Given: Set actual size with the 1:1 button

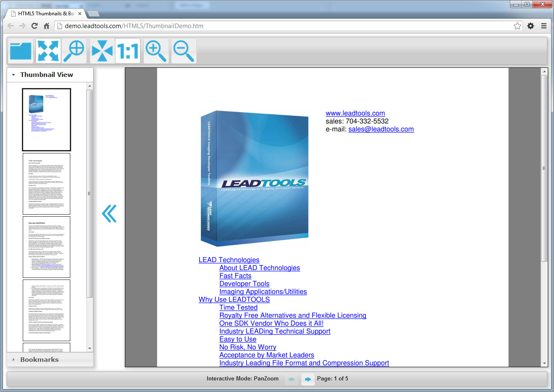Looking at the screenshot, I should point(128,51).
